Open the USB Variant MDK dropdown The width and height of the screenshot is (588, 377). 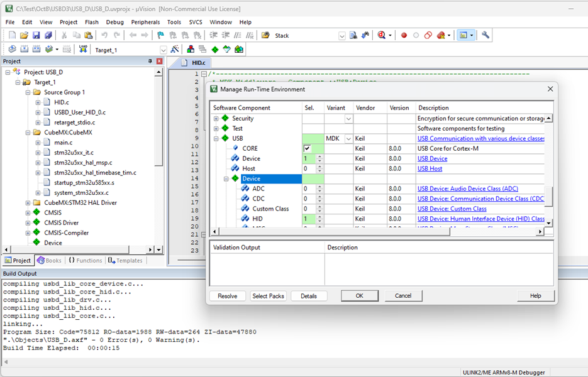pos(348,138)
